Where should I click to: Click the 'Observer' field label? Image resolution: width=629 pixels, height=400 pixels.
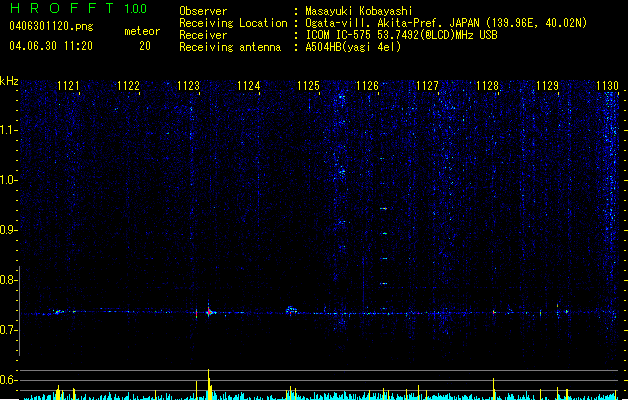(x=203, y=11)
